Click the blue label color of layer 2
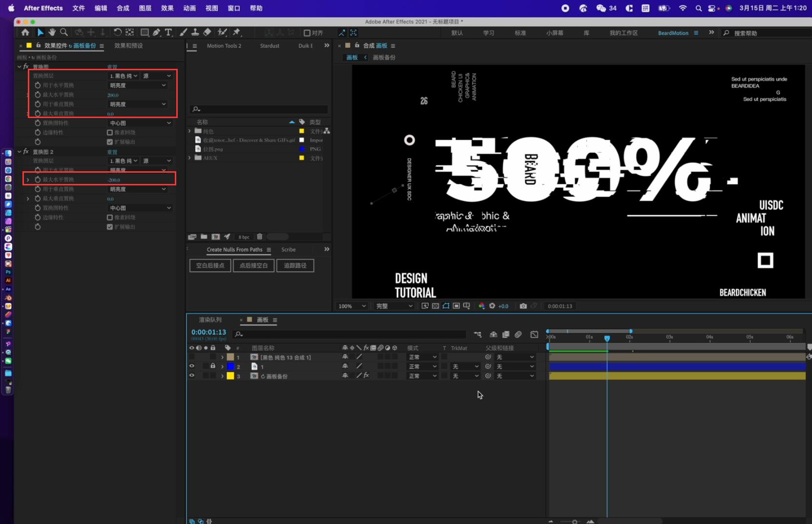Image resolution: width=812 pixels, height=524 pixels. click(230, 366)
